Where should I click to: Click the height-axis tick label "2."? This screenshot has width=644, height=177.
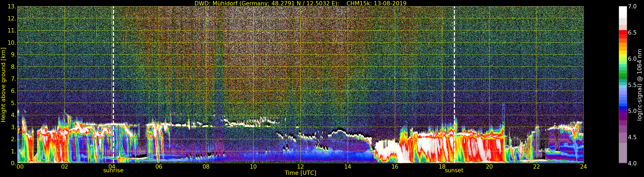click(13, 139)
